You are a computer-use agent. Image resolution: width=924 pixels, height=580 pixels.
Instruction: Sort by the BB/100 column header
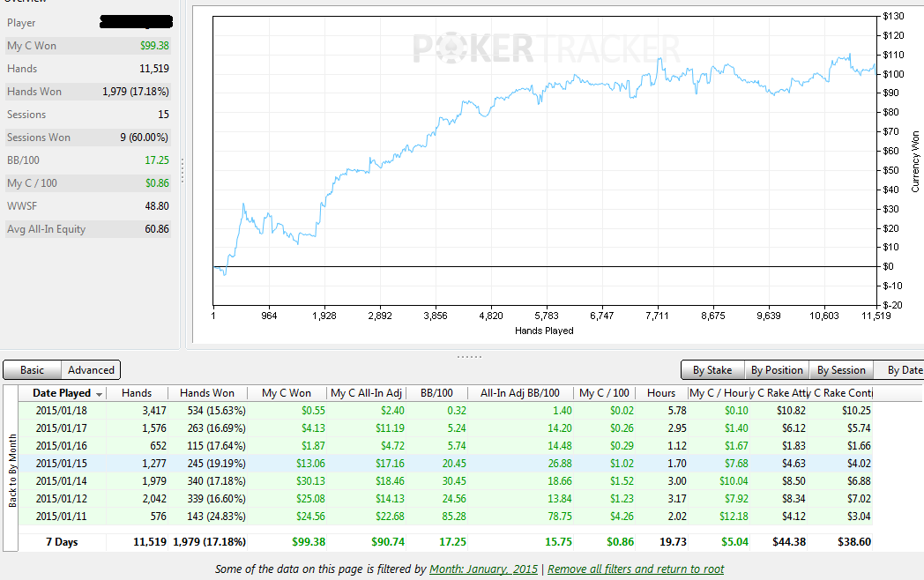(x=436, y=393)
